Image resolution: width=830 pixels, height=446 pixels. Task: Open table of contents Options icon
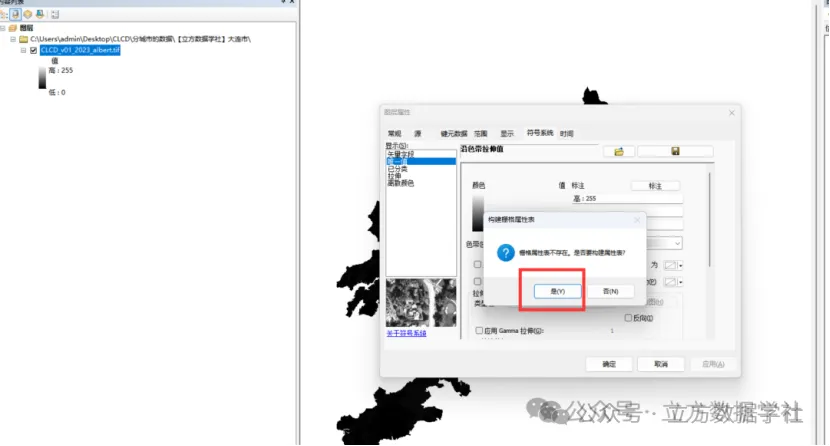click(x=55, y=14)
